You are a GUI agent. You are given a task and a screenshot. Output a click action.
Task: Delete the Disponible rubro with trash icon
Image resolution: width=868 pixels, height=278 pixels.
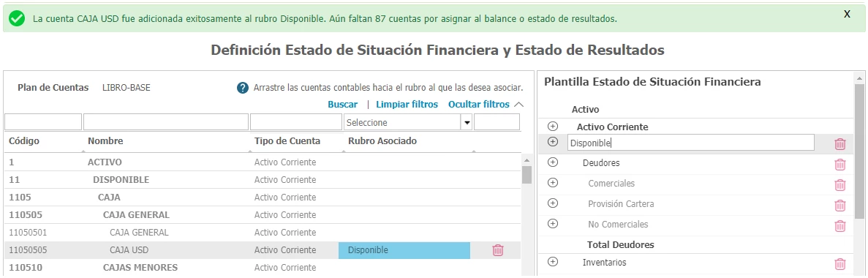(839, 144)
